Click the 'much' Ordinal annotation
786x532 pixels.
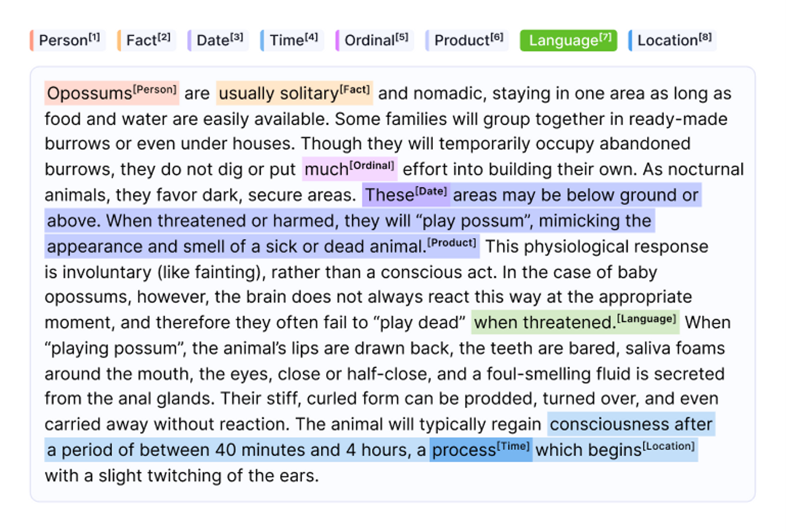327,169
